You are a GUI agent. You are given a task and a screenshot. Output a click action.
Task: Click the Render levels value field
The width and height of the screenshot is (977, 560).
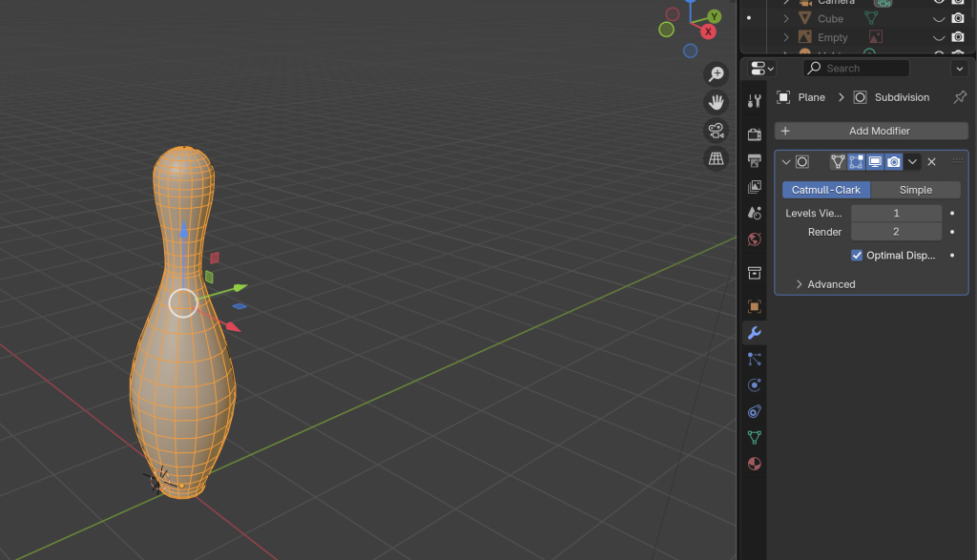click(896, 232)
